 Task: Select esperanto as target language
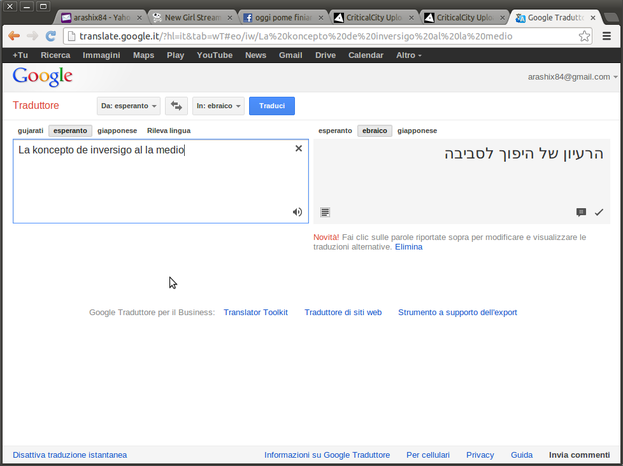(x=335, y=131)
